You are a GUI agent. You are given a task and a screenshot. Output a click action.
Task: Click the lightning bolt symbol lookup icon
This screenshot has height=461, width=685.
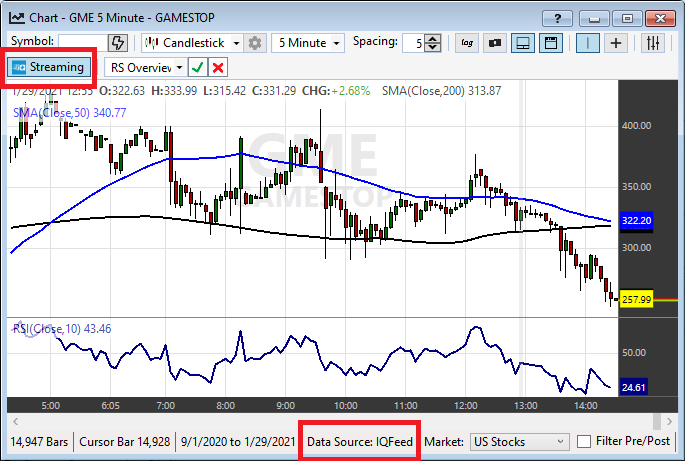tap(118, 43)
